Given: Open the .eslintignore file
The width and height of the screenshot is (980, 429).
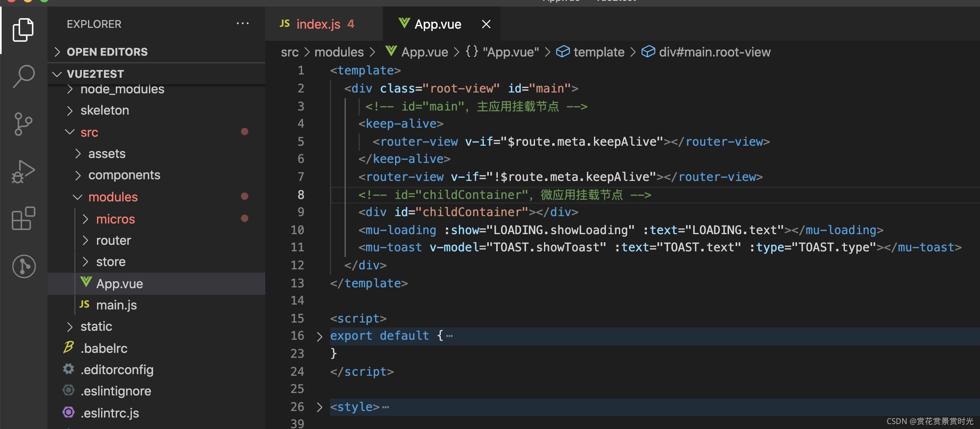Looking at the screenshot, I should [156, 391].
